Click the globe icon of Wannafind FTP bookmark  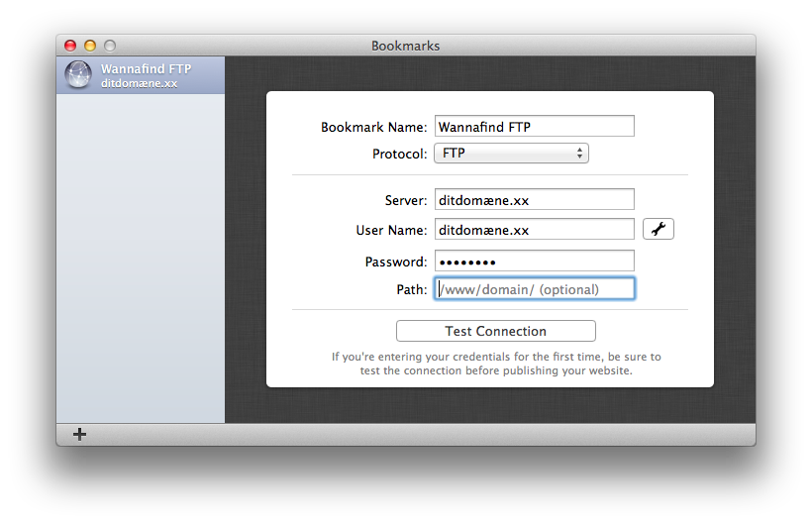pyautogui.click(x=78, y=75)
